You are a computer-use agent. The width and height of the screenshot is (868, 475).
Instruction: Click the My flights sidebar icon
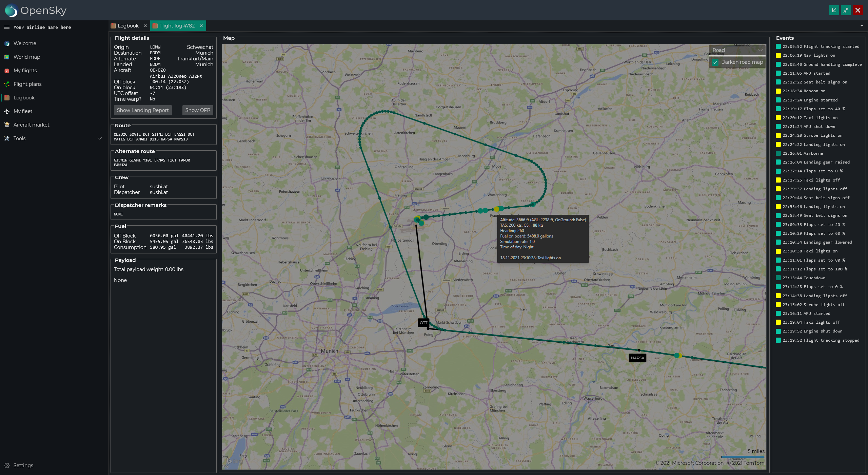coord(7,71)
